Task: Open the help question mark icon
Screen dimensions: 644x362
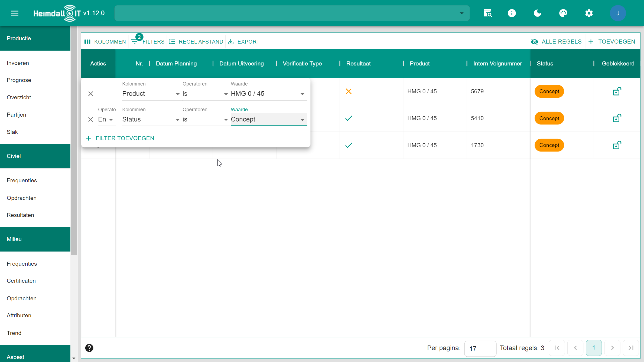Action: point(89,348)
